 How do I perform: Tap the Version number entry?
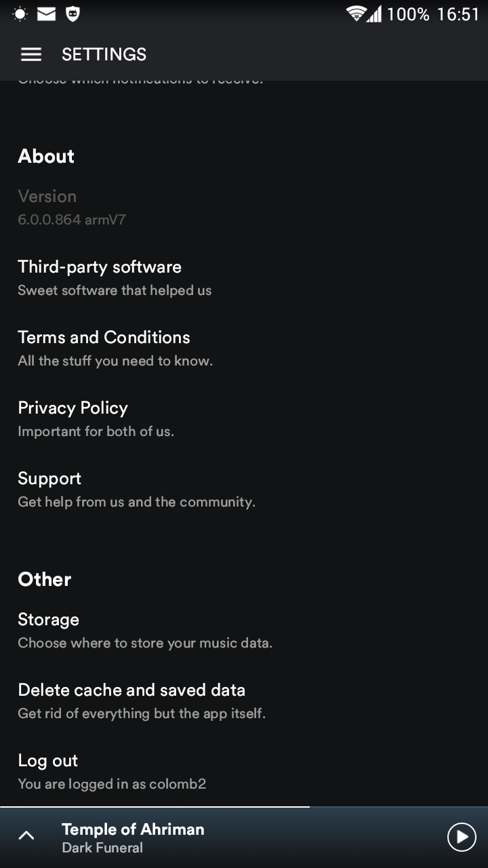(71, 207)
